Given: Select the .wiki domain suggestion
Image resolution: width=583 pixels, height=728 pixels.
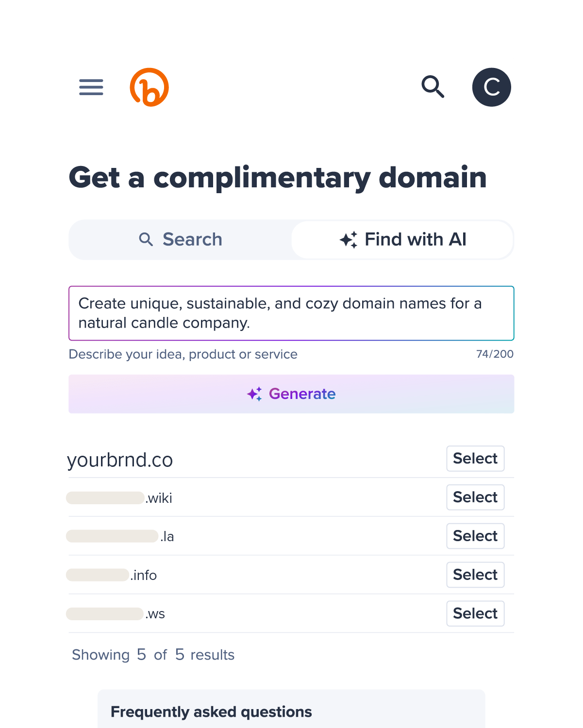Looking at the screenshot, I should [475, 497].
